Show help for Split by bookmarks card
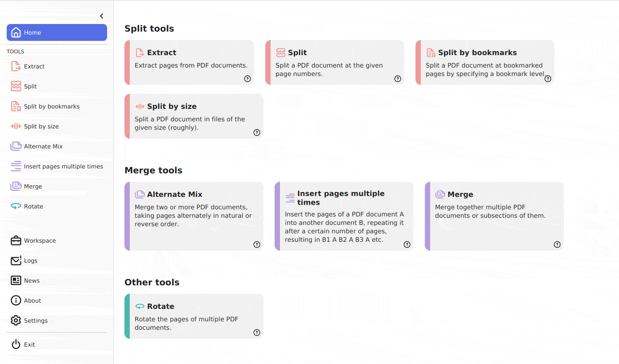Image resolution: width=619 pixels, height=364 pixels. (x=548, y=79)
